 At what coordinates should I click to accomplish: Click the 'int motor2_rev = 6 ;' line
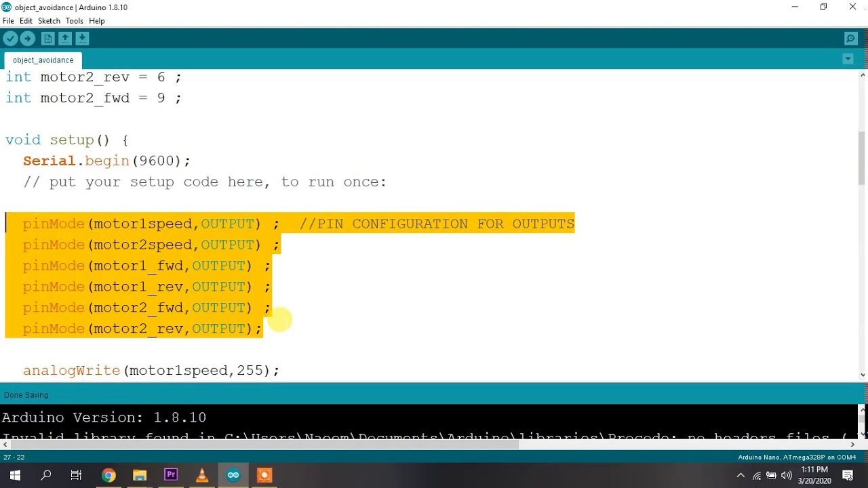94,77
